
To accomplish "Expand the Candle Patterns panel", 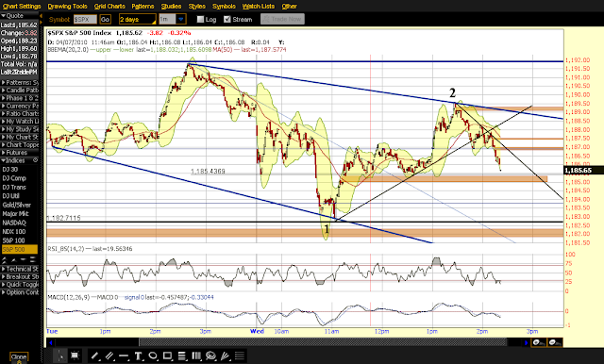I will (19, 90).
